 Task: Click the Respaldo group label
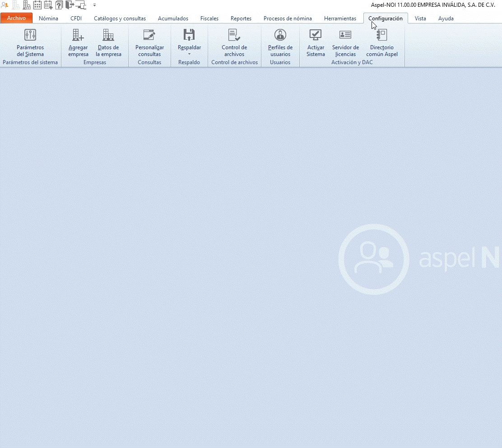coord(189,62)
